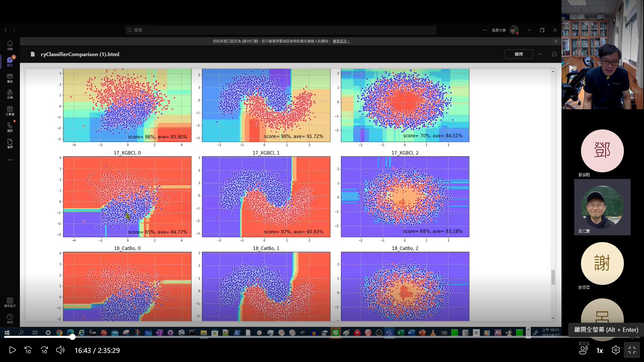Select the 呂仁園 participant video tile

(602, 207)
